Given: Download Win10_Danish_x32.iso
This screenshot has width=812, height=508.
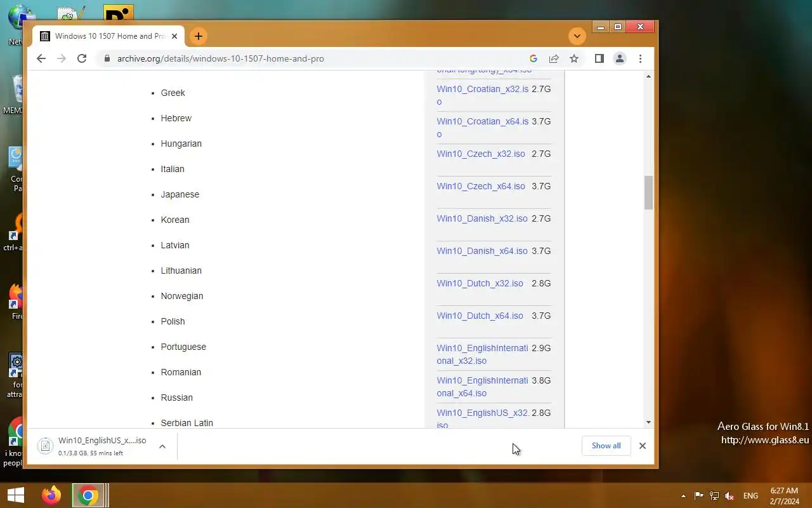Looking at the screenshot, I should 482,218.
